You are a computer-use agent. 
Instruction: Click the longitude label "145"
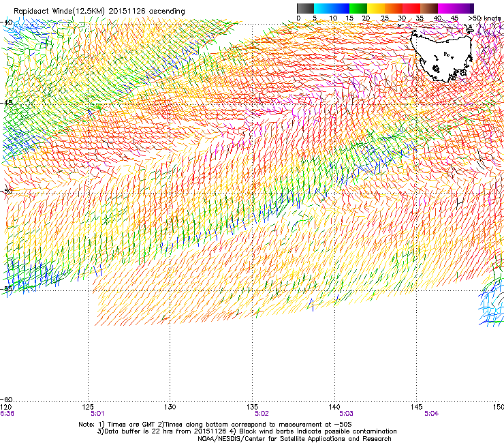[416, 407]
